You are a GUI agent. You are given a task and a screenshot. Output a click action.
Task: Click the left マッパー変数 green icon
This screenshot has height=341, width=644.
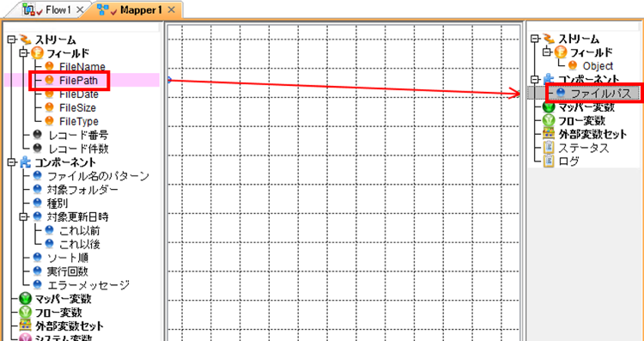(26, 298)
